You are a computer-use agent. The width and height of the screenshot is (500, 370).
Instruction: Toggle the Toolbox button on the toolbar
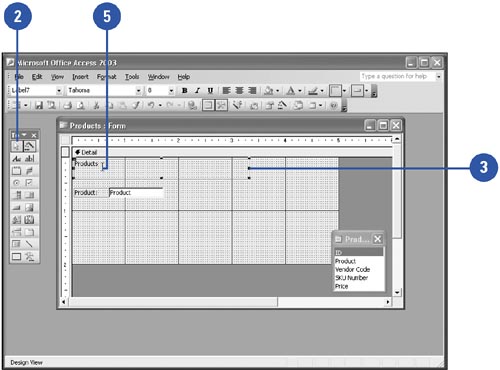click(x=221, y=106)
